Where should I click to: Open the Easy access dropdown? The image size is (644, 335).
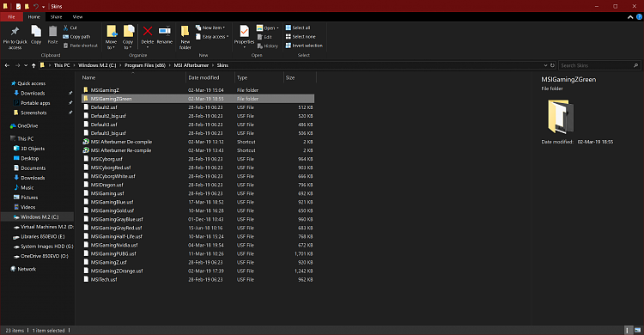(212, 37)
